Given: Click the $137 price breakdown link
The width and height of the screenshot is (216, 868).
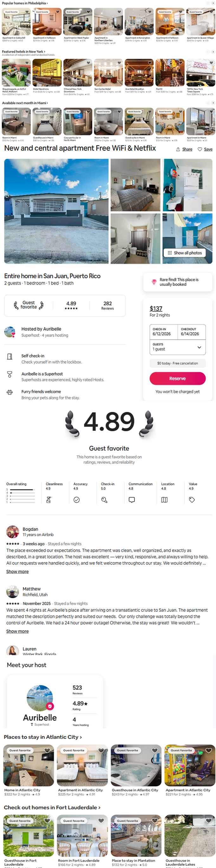Looking at the screenshot, I should click(x=156, y=308).
